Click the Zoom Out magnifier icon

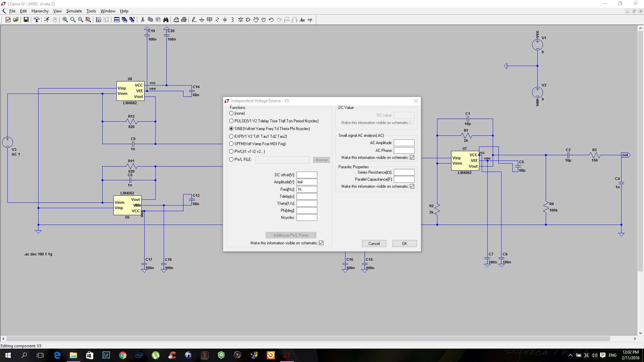point(80,20)
